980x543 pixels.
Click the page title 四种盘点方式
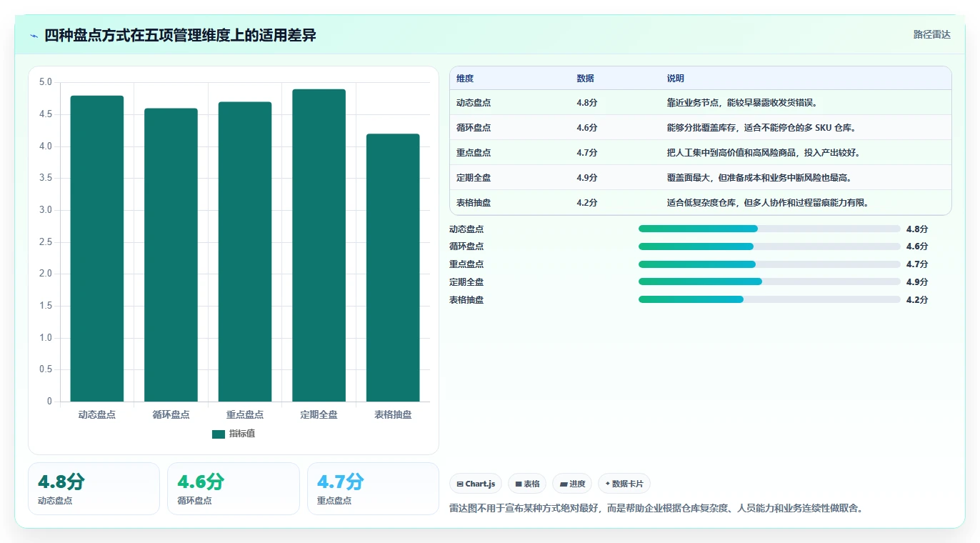180,35
